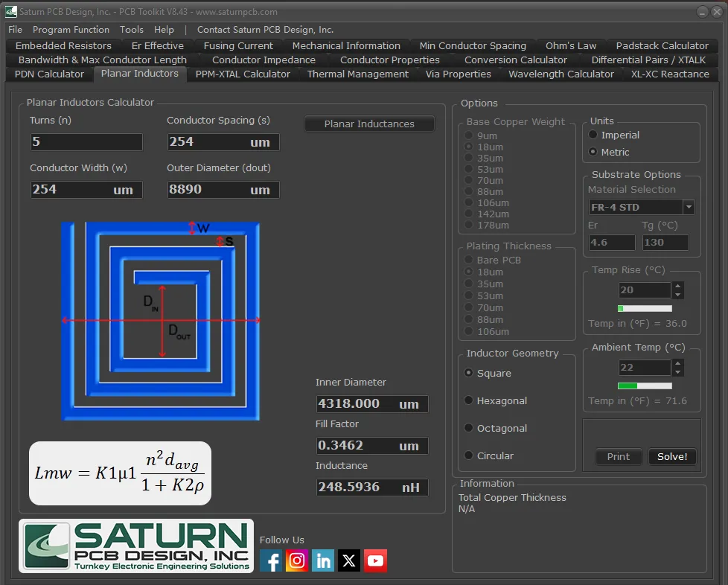Click the Tg value field showing 130

[x=665, y=243]
